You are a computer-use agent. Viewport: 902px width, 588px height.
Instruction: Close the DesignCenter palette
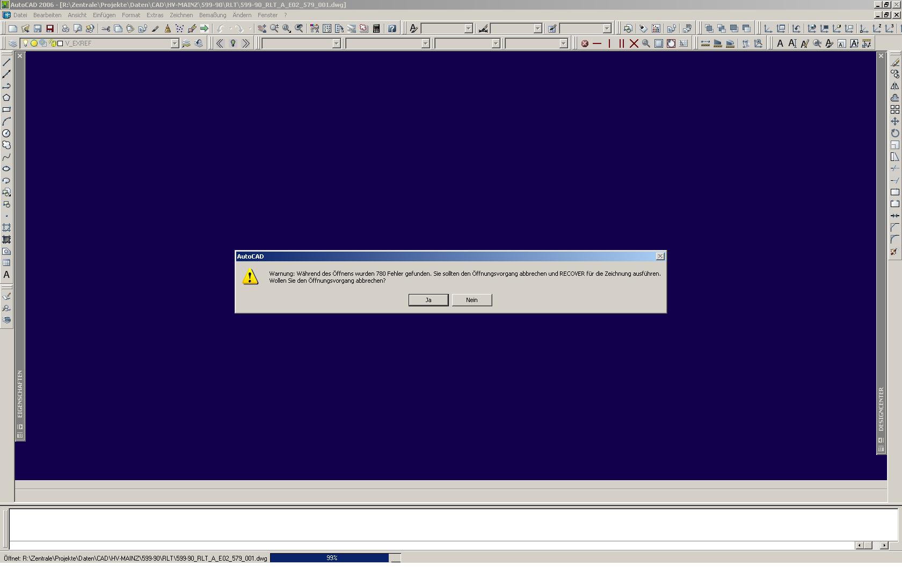pyautogui.click(x=881, y=56)
